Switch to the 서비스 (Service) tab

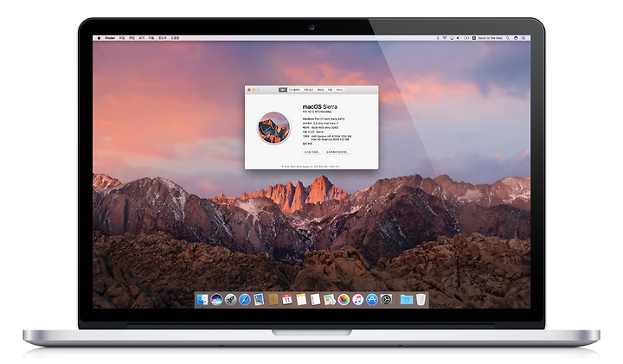pos(339,90)
